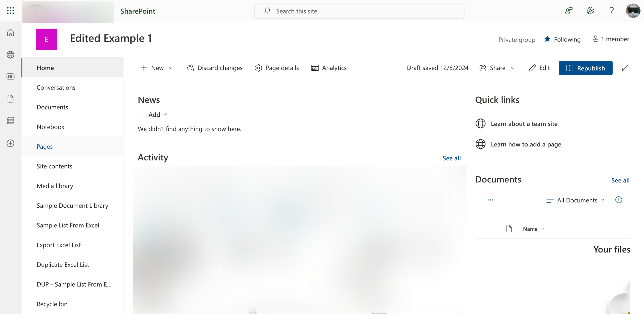Click the Home icon in the left rail
This screenshot has width=644, height=314.
click(x=10, y=33)
